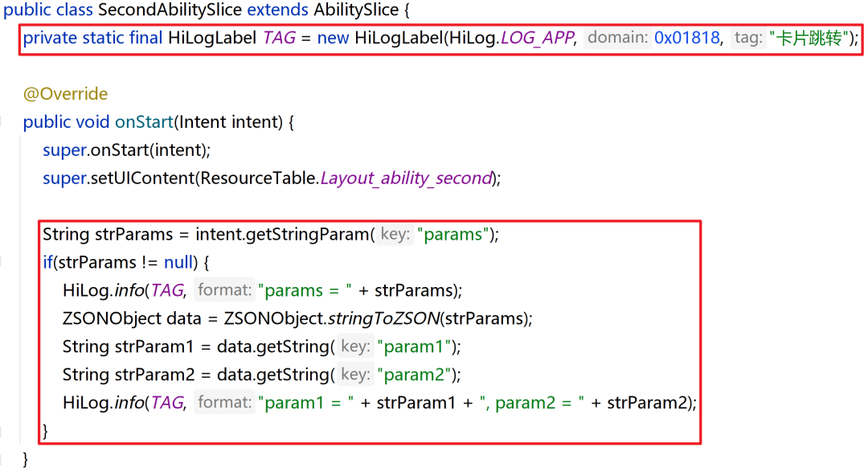The width and height of the screenshot is (868, 472).
Task: Collapse the if block fold marker
Action: 2,263
